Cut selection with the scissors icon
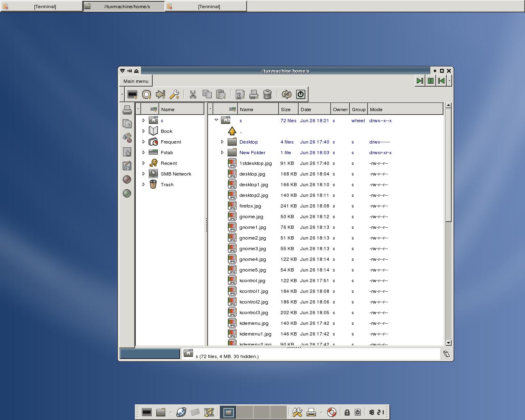This screenshot has width=525, height=420. point(193,94)
